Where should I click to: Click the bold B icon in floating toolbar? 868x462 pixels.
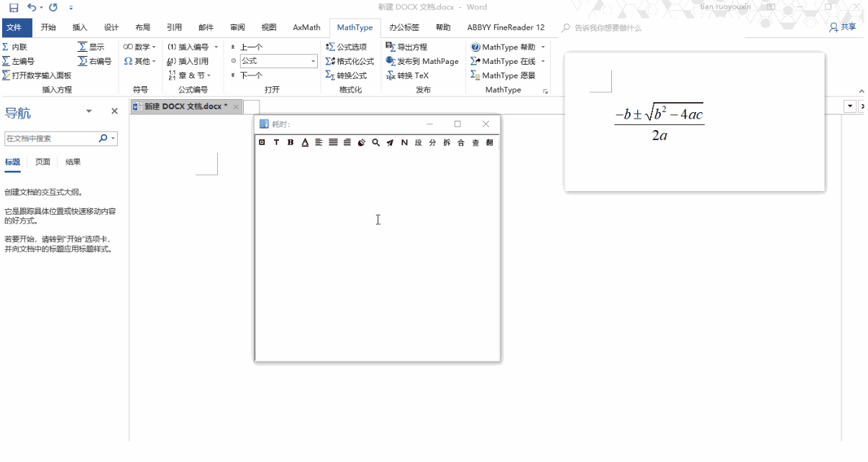pos(291,142)
